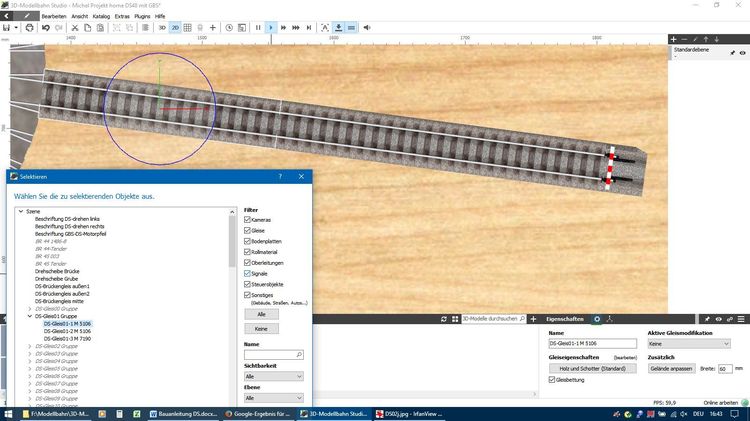Click the Cut scissors icon

[x=75, y=28]
